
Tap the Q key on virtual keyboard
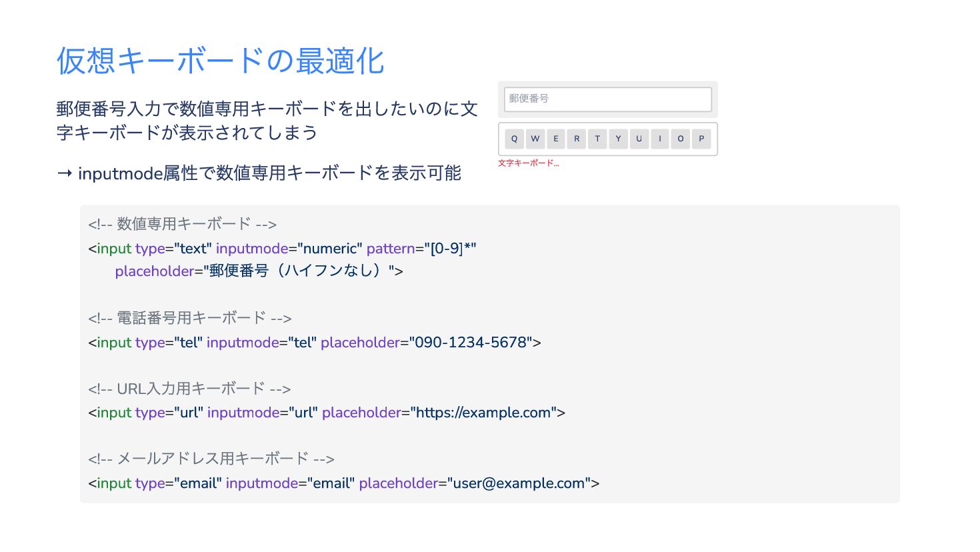click(x=514, y=139)
